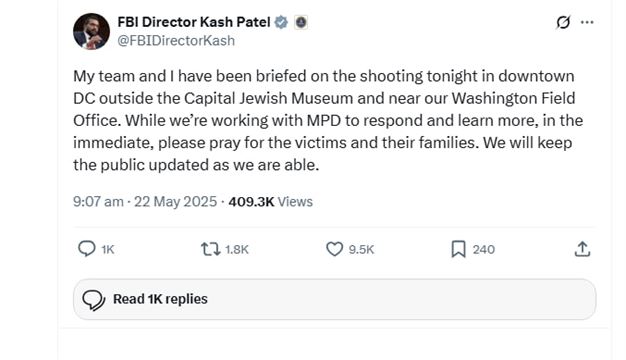The width and height of the screenshot is (626, 360).
Task: Click the blue verified checkmark badge
Action: pyautogui.click(x=281, y=22)
